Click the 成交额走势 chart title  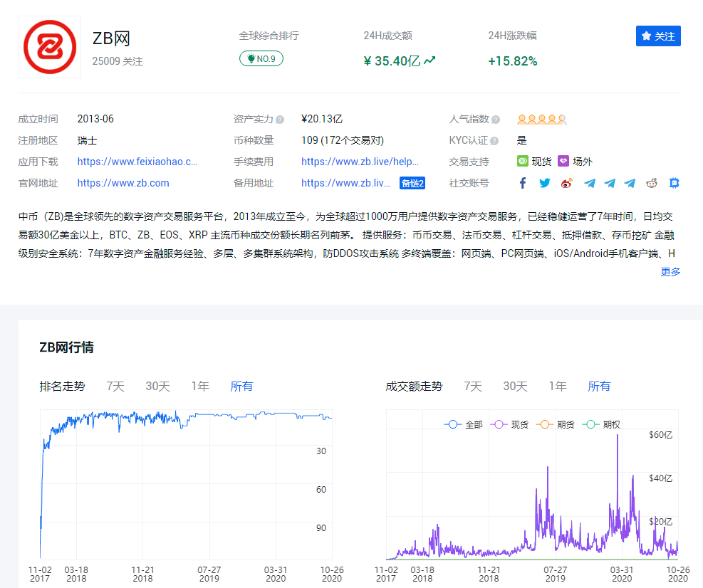(x=414, y=387)
